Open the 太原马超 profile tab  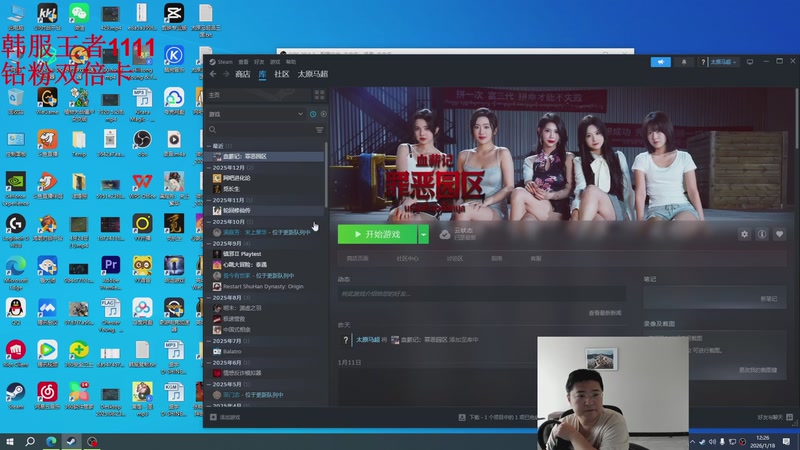coord(313,74)
